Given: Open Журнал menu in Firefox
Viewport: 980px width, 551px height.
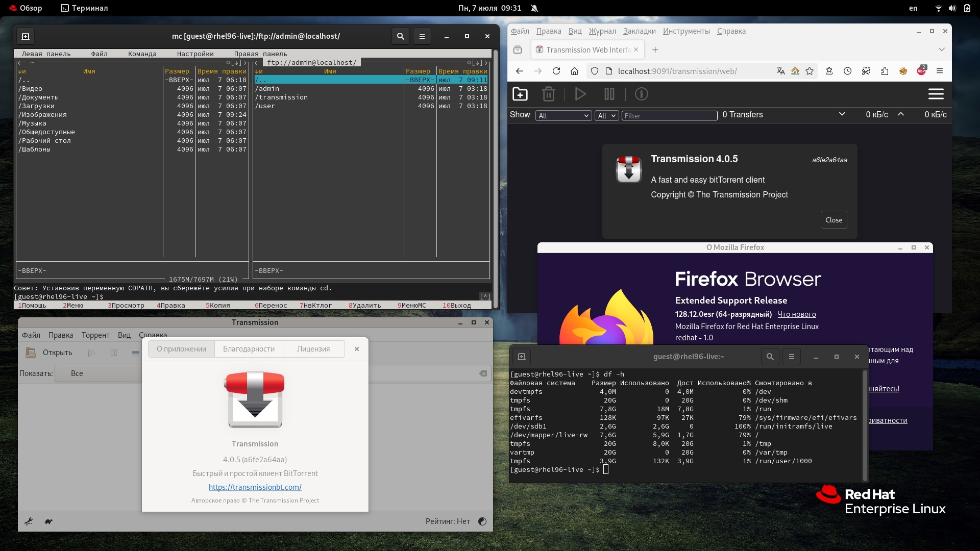Looking at the screenshot, I should coord(602,31).
